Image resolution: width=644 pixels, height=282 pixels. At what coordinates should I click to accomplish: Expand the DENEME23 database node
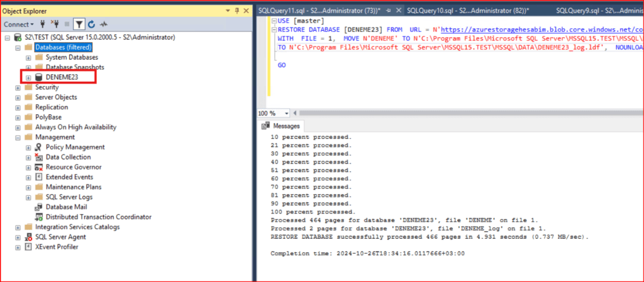(x=28, y=77)
